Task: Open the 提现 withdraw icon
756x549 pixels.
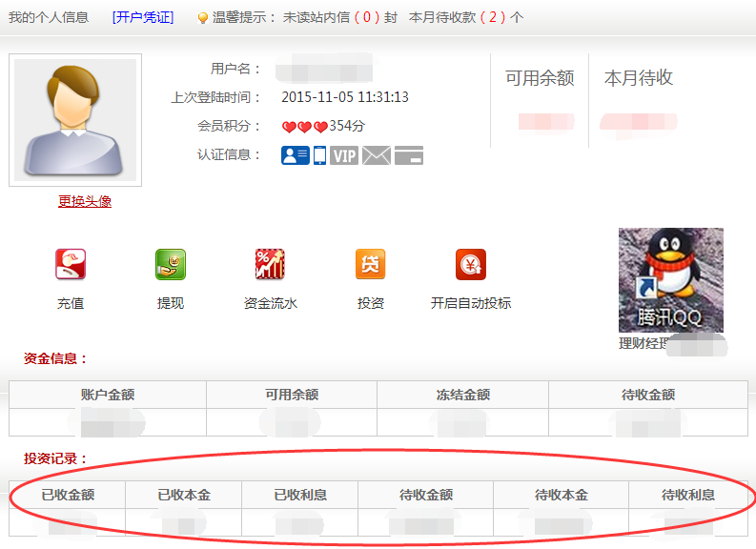Action: coord(171,265)
